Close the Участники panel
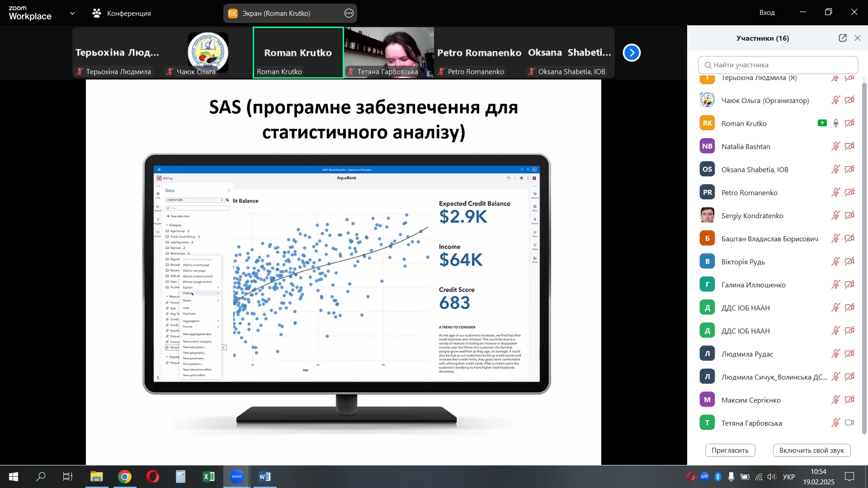The width and height of the screenshot is (868, 488). tap(858, 38)
